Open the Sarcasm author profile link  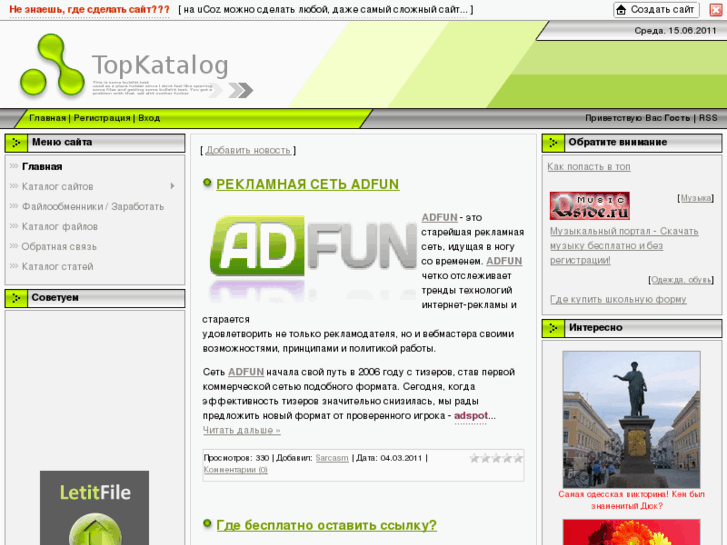(332, 458)
